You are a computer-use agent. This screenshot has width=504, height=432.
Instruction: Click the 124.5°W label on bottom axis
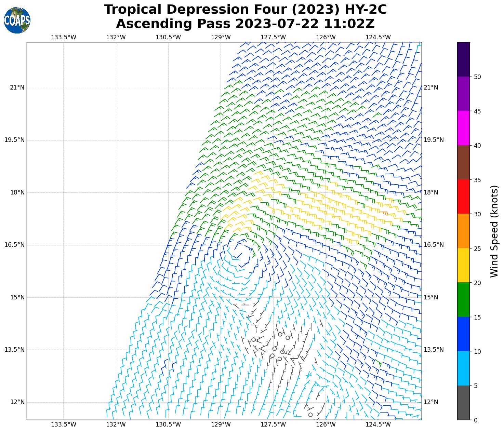coord(378,424)
